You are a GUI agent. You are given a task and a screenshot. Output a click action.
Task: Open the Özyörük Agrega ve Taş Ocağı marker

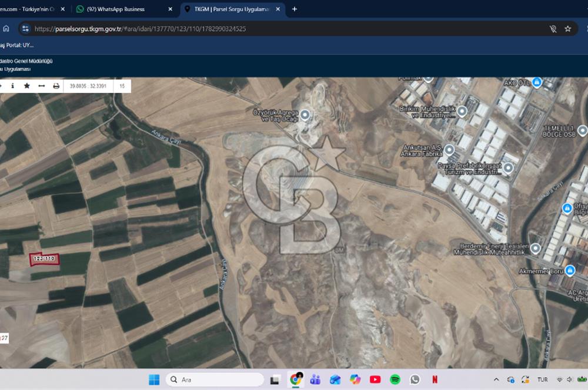click(x=305, y=115)
